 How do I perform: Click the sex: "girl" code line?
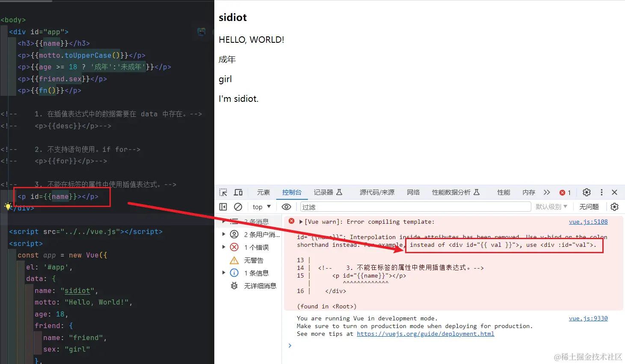click(x=66, y=349)
